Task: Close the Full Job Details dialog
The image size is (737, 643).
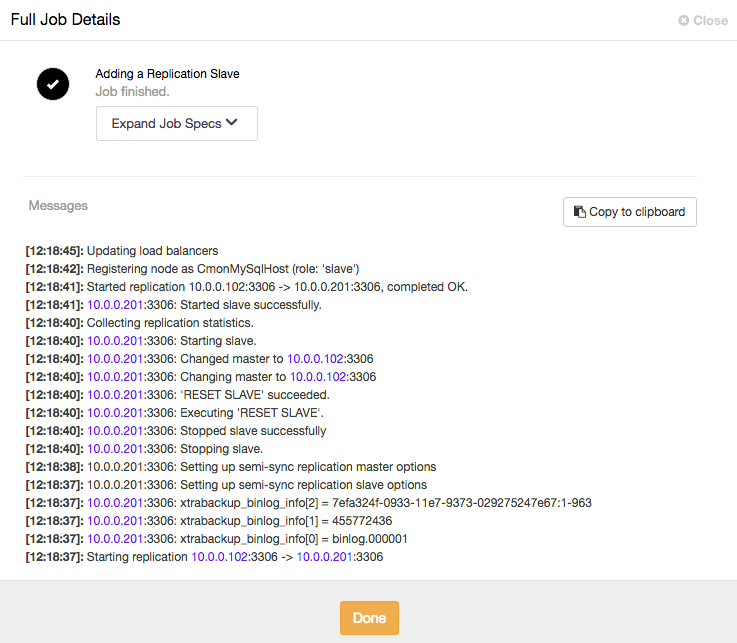Action: 703,20
